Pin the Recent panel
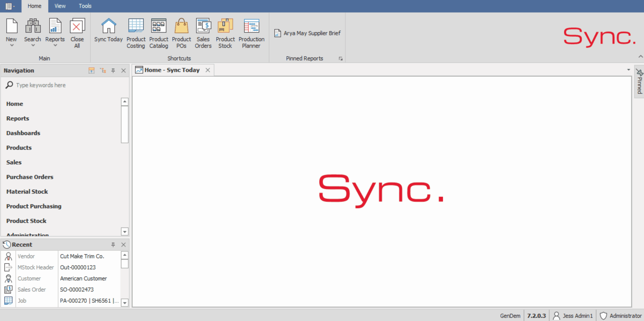The image size is (644, 321). [x=113, y=245]
